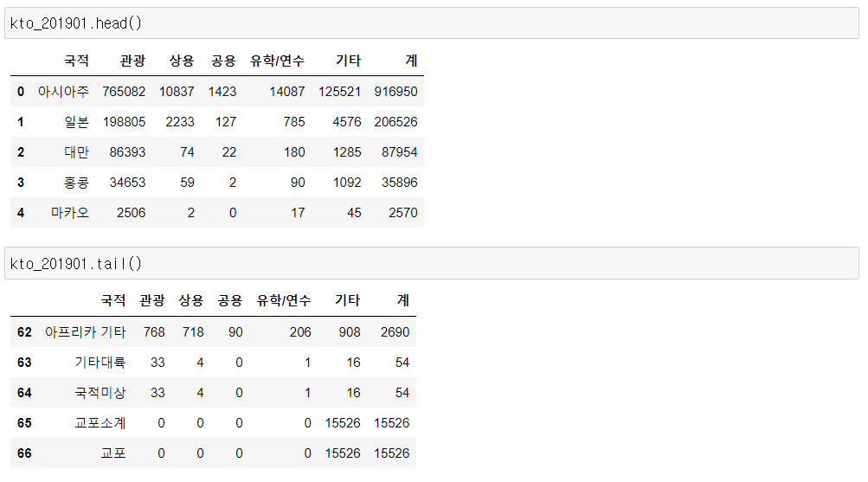Viewport: 868px width, 482px height.
Task: Click the value 718 in the 아프리카 기타 row
Action: tap(193, 332)
